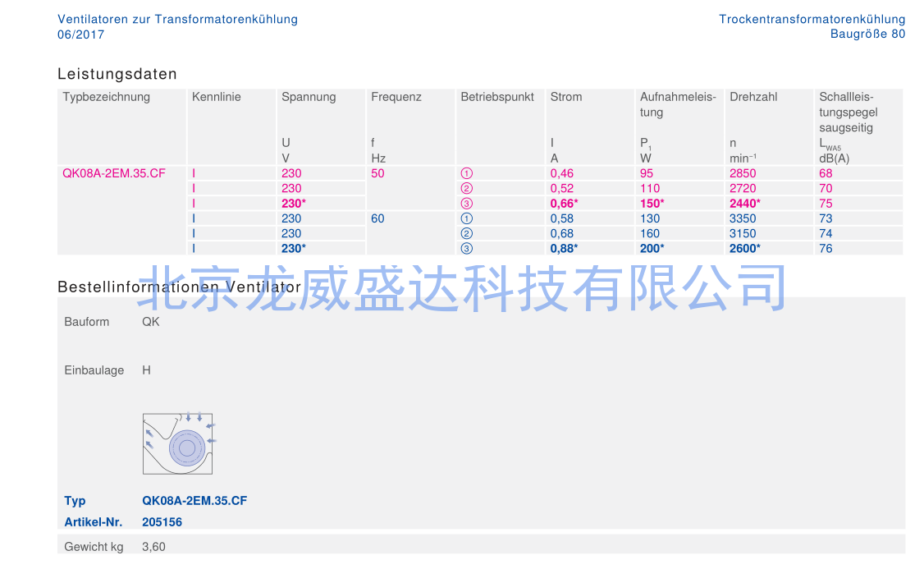Image resolution: width=924 pixels, height=583 pixels.
Task: Select bold blue 'QK08A-2EM.35.CF' beside Typ
Action: 194,501
